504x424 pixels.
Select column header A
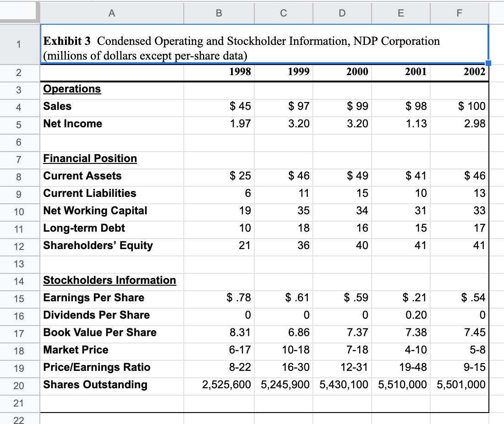click(111, 13)
